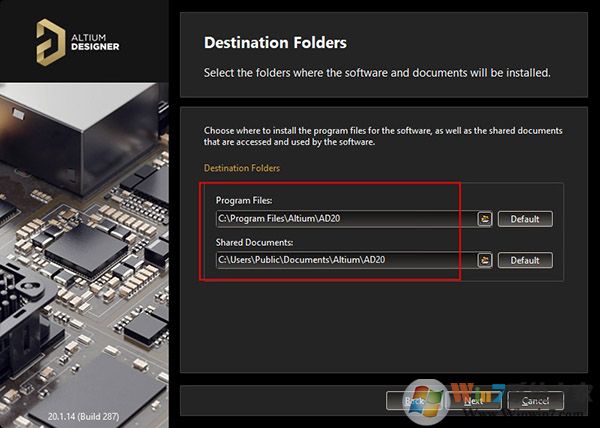600x428 pixels.
Task: Click the browse folder icon for Shared Documents
Action: tap(485, 260)
